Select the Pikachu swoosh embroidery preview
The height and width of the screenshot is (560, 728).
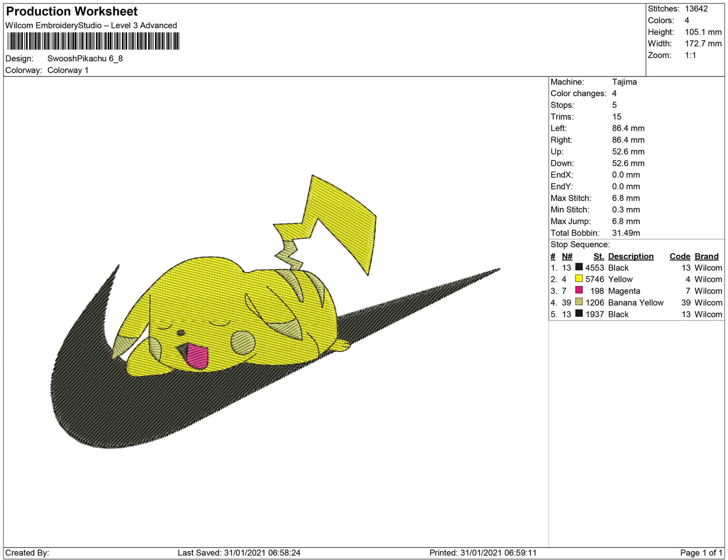[x=276, y=311]
